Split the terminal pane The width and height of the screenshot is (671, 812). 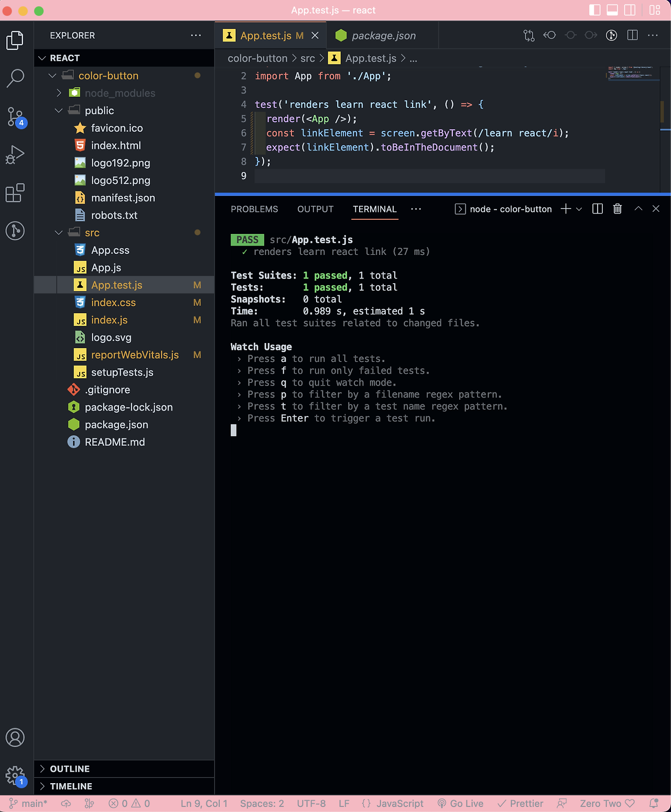[598, 209]
